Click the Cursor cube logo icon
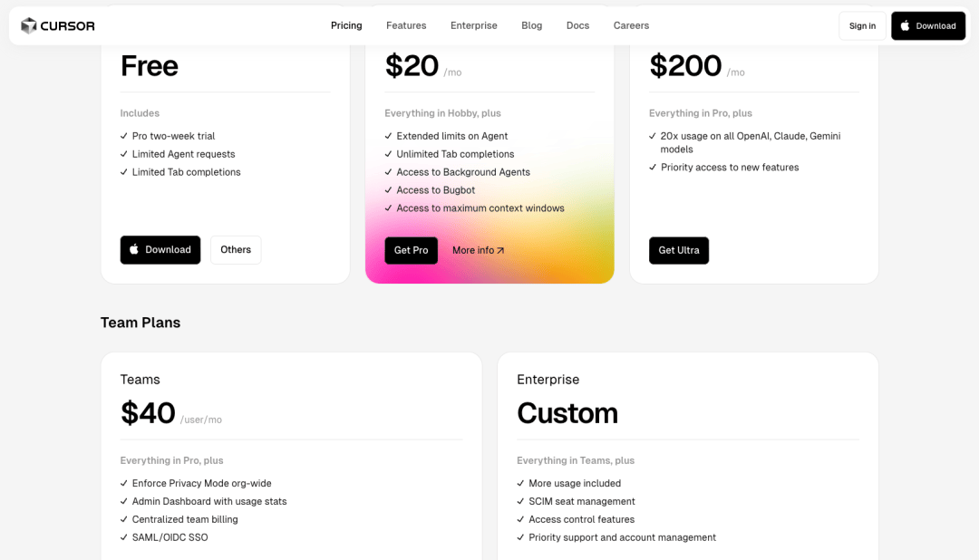 tap(28, 25)
